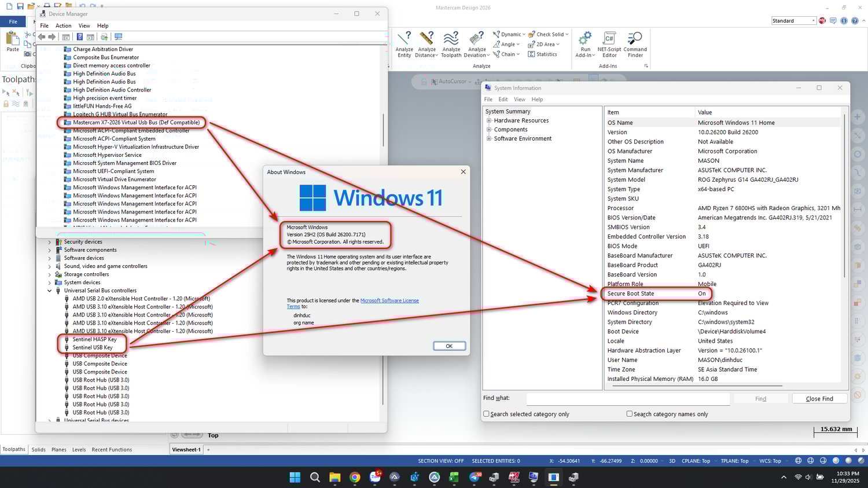This screenshot has width=868, height=488.
Task: Expand the Storage controllers category
Action: pyautogui.click(x=50, y=274)
